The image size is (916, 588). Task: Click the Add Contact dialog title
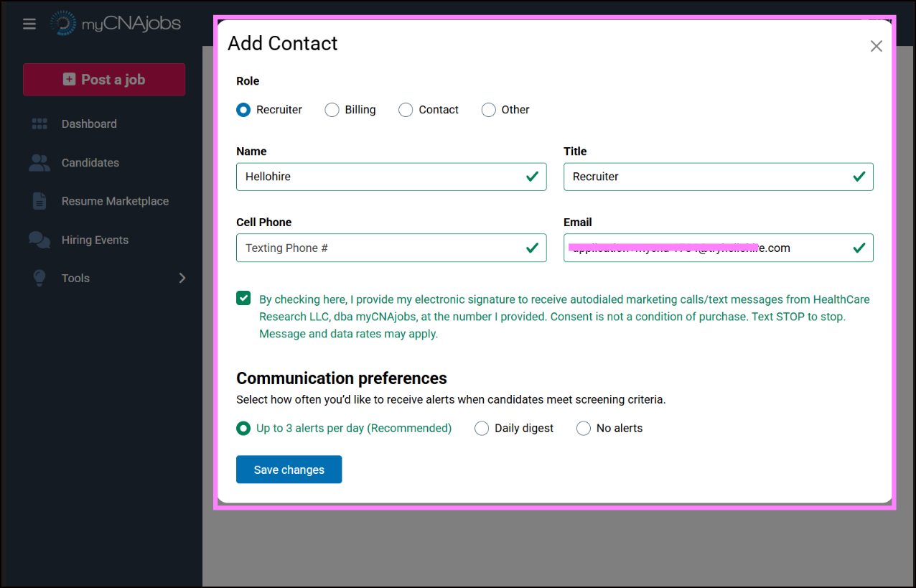[283, 44]
